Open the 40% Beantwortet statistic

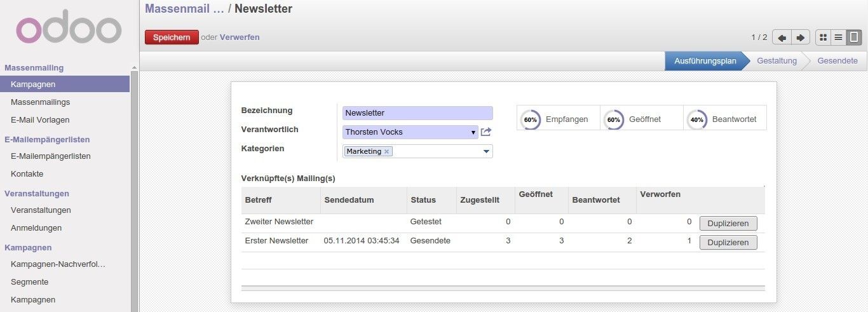point(725,119)
